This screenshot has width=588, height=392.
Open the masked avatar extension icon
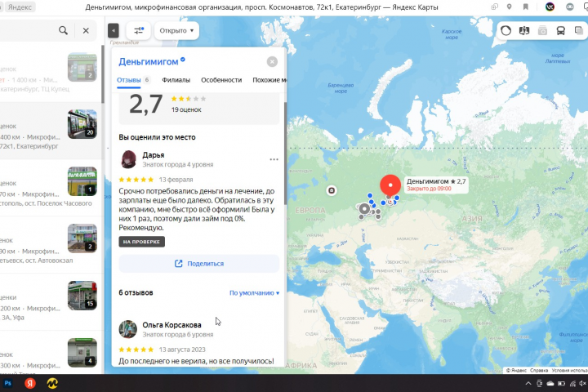point(570,7)
